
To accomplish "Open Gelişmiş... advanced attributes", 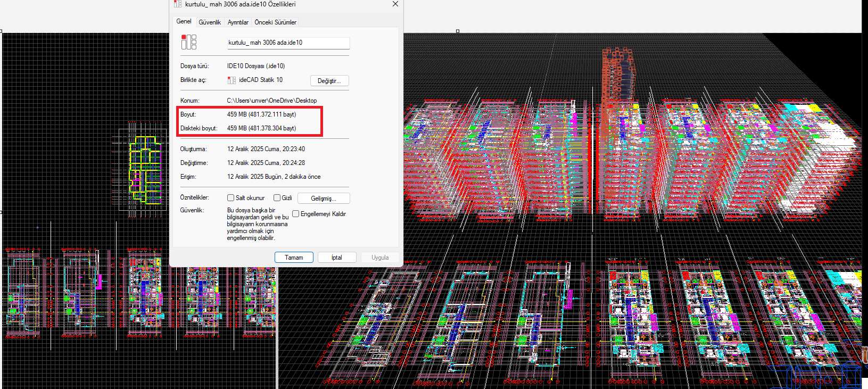I will (x=323, y=198).
